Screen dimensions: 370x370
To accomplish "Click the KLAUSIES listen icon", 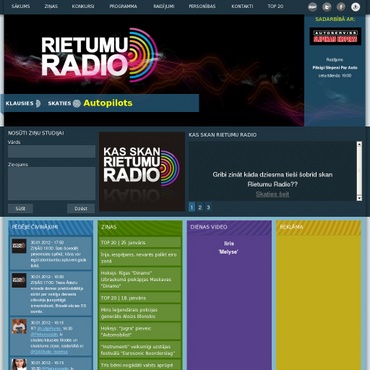I will point(38,103).
